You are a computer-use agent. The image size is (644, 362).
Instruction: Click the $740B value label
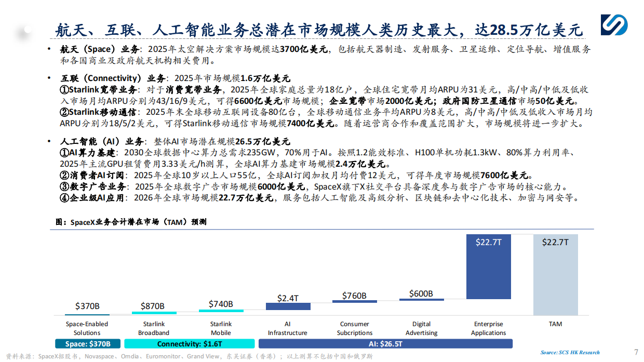point(221,304)
